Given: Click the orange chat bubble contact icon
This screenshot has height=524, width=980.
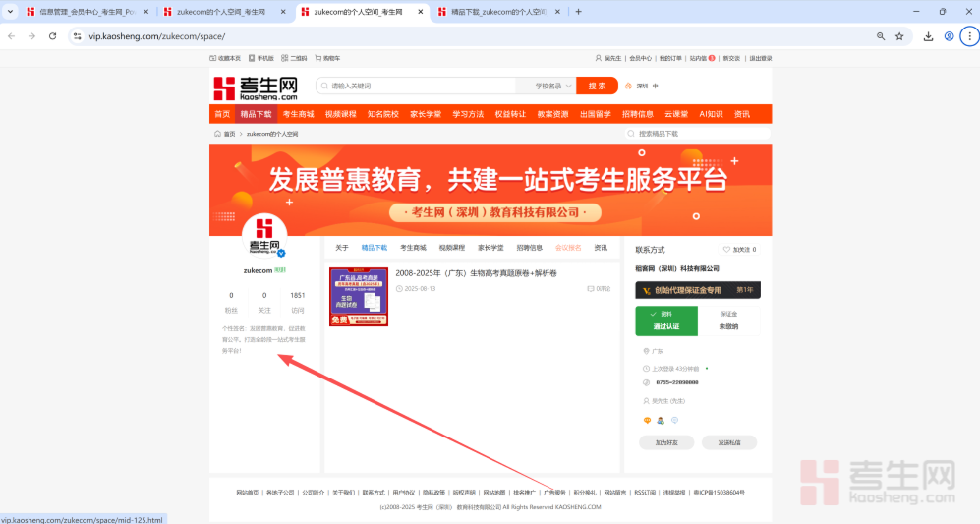Looking at the screenshot, I should coord(647,420).
